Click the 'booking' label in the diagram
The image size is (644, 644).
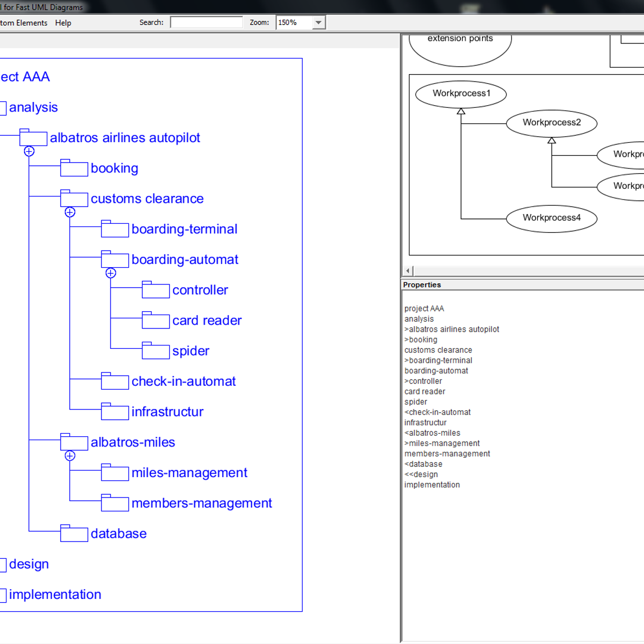[114, 169]
